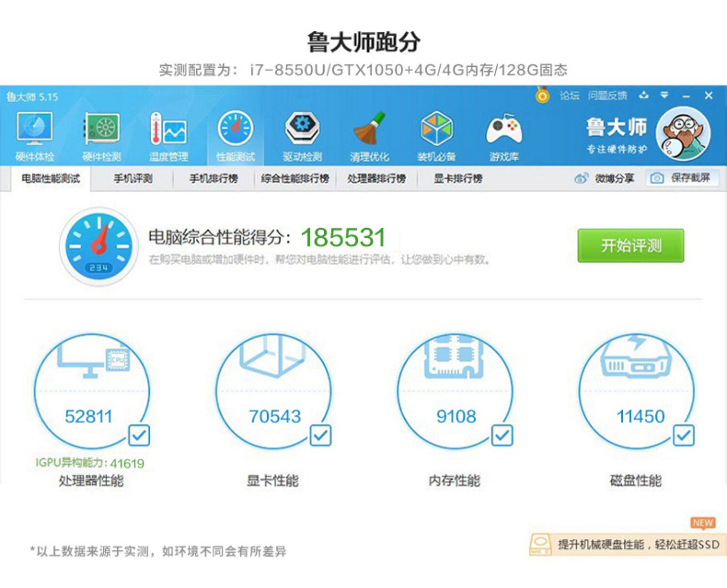The image size is (727, 588).
Task: Open the 装机必备 essential software cube
Action: (437, 137)
